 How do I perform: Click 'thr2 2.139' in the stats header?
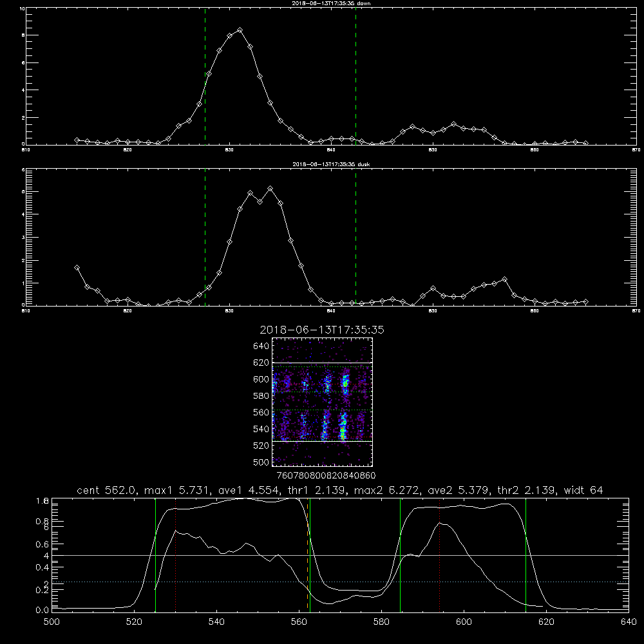[x=526, y=490]
